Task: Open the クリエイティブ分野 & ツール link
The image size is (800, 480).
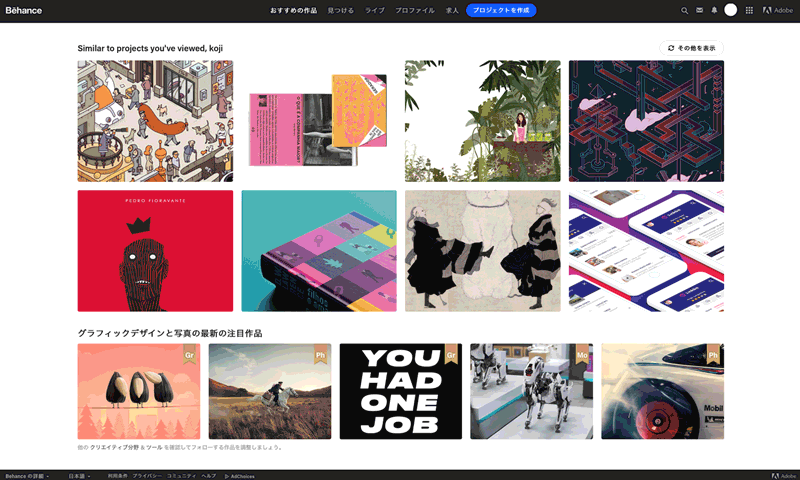Action: click(126, 447)
